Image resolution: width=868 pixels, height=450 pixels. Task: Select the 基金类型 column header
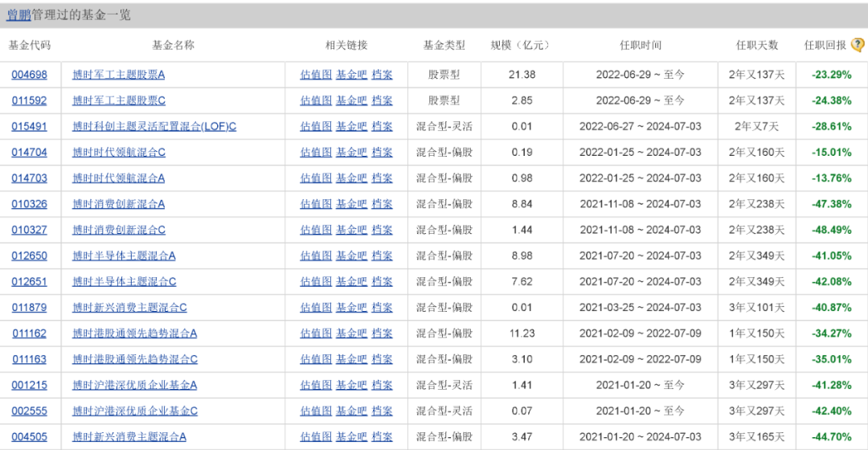(x=444, y=45)
